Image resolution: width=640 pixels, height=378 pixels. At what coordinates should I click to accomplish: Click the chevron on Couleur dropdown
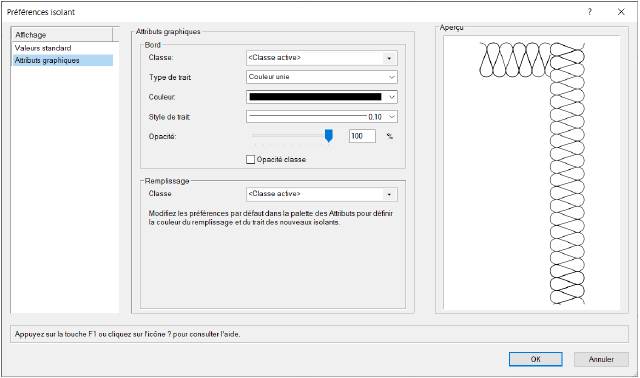391,97
